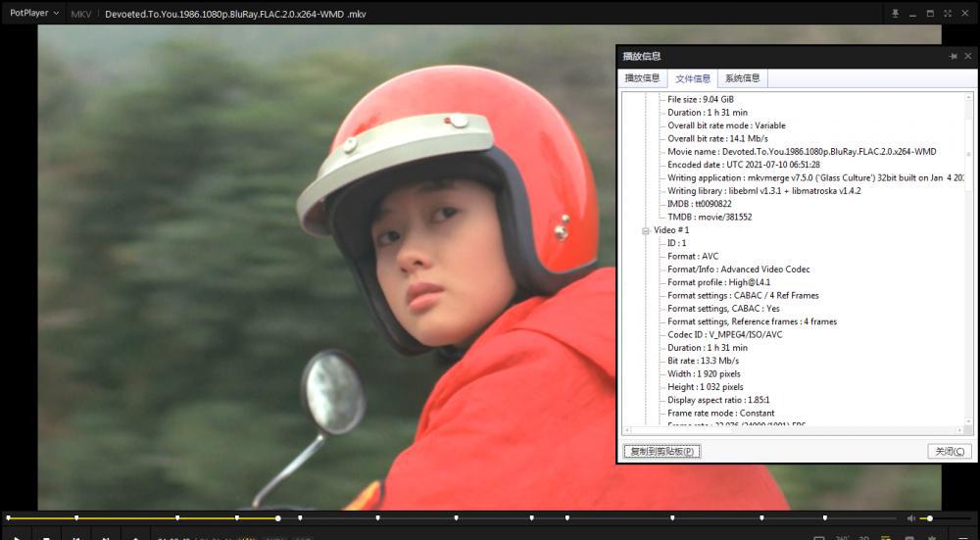The width and height of the screenshot is (980, 540).
Task: Select Overall bit rate mode : Variable row
Action: pos(726,125)
